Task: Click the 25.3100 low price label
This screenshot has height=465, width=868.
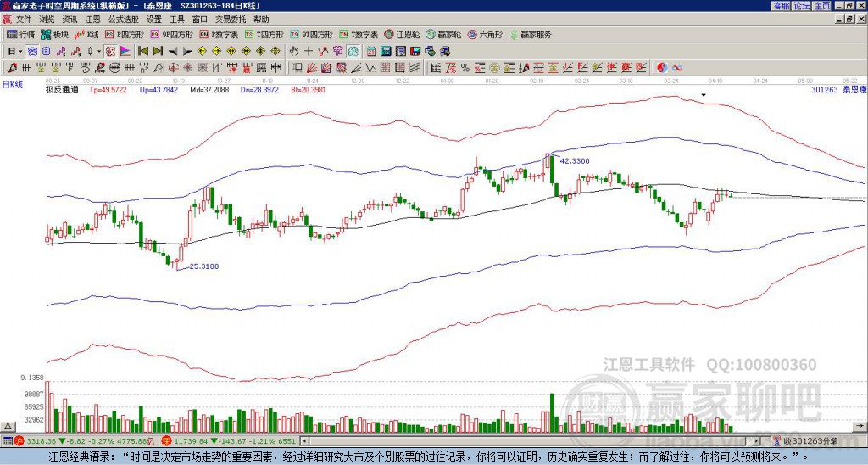Action: point(204,266)
